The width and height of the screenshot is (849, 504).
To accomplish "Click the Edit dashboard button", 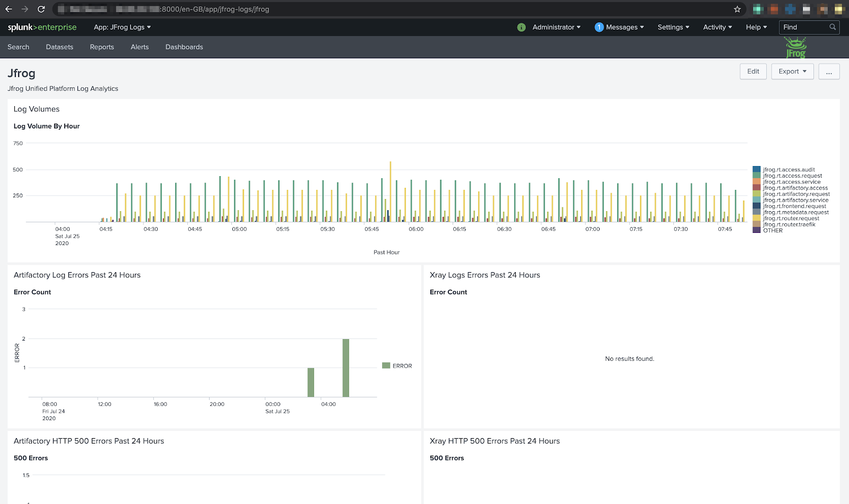I will [x=753, y=72].
